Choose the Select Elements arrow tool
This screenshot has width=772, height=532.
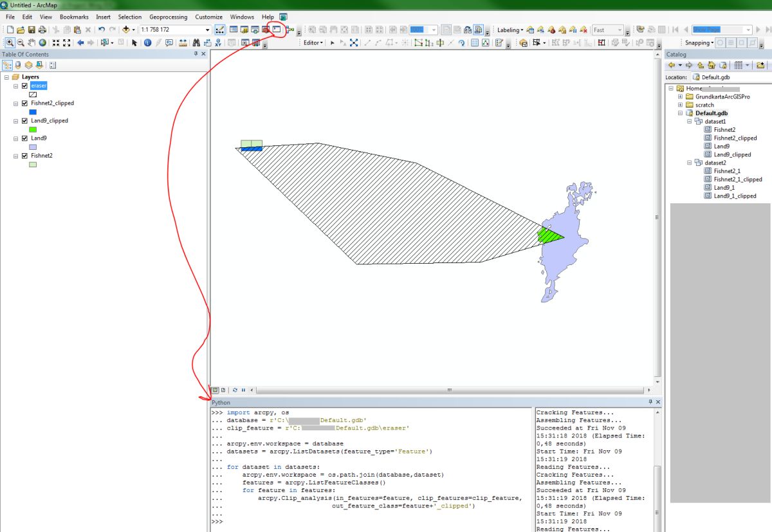tap(134, 42)
